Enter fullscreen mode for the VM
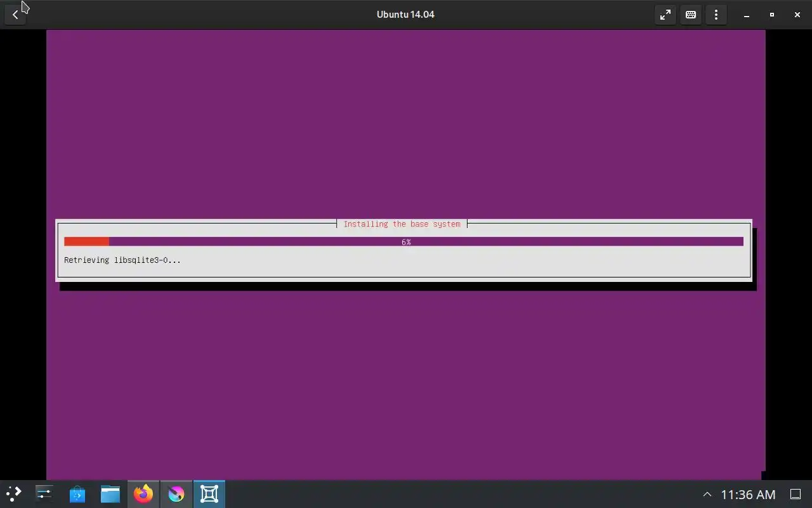The width and height of the screenshot is (812, 508). (x=665, y=15)
